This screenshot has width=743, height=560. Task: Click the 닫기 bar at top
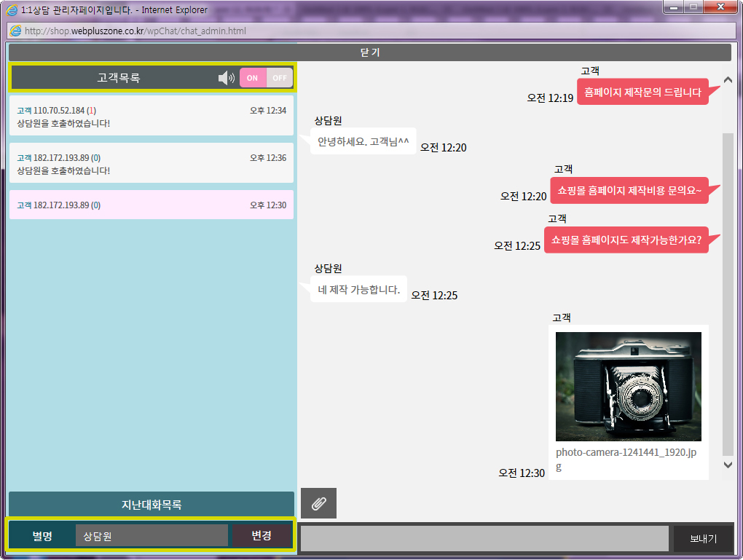(369, 52)
